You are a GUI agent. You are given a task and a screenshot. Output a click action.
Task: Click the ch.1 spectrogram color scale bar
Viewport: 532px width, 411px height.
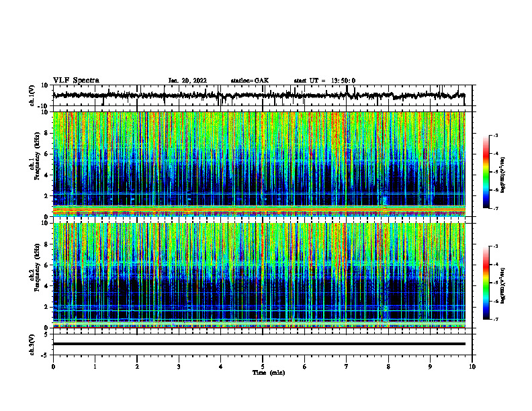[486, 172]
